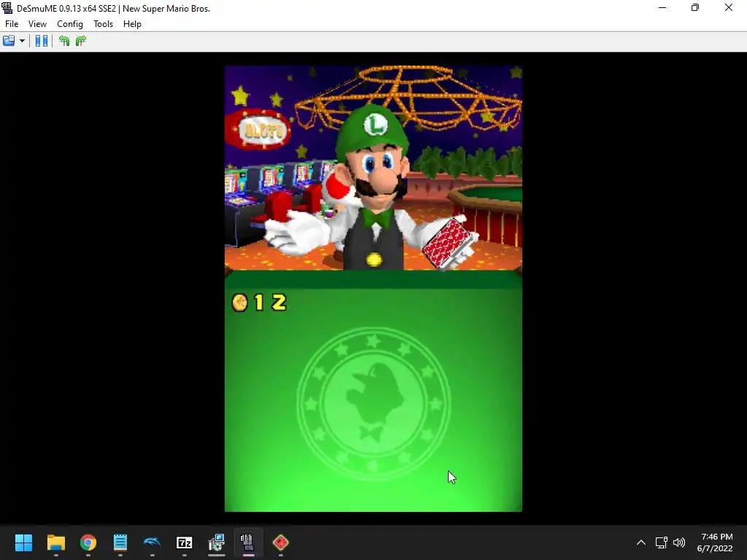Click the SLOTS sign in the game screen
Image resolution: width=747 pixels, height=560 pixels.
[x=260, y=130]
